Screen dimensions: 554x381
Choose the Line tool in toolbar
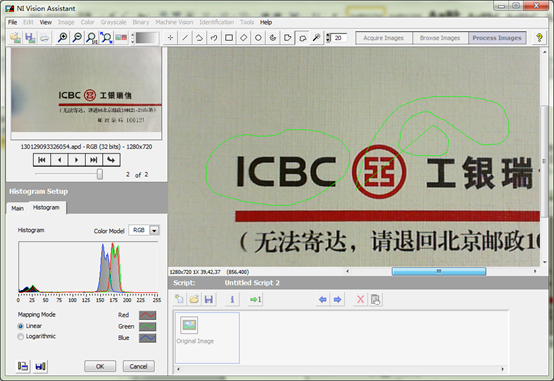pyautogui.click(x=185, y=37)
